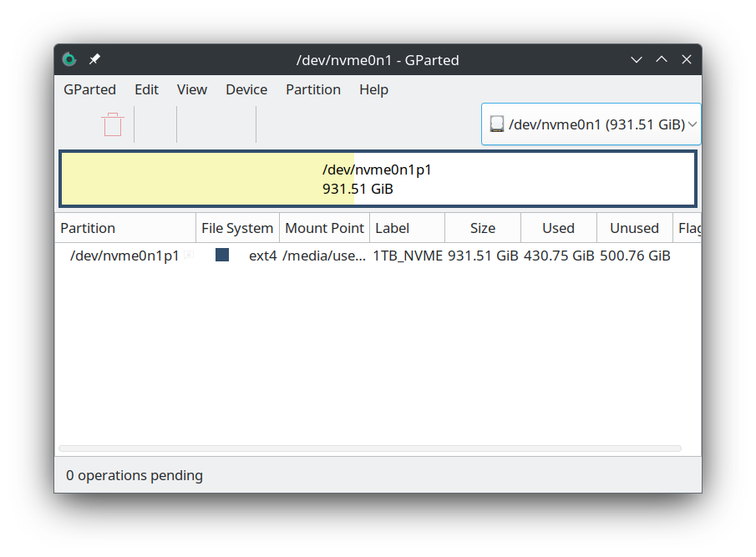Close the GParted window
Screen dimensions: 756x557
point(687,59)
